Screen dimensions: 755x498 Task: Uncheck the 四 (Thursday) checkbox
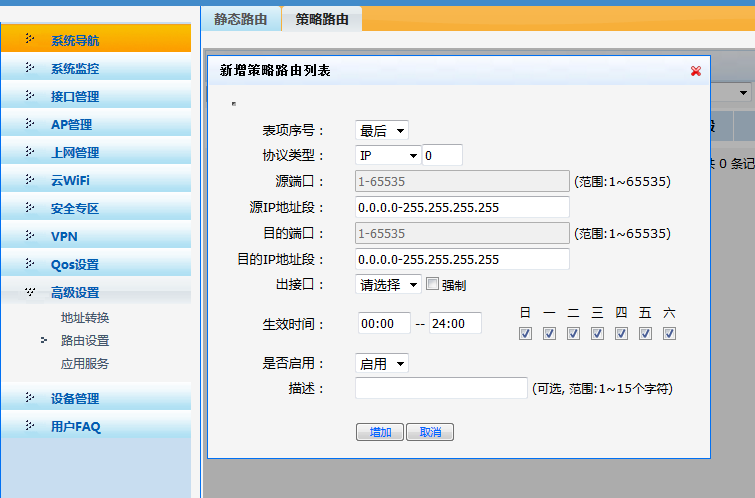click(x=621, y=333)
